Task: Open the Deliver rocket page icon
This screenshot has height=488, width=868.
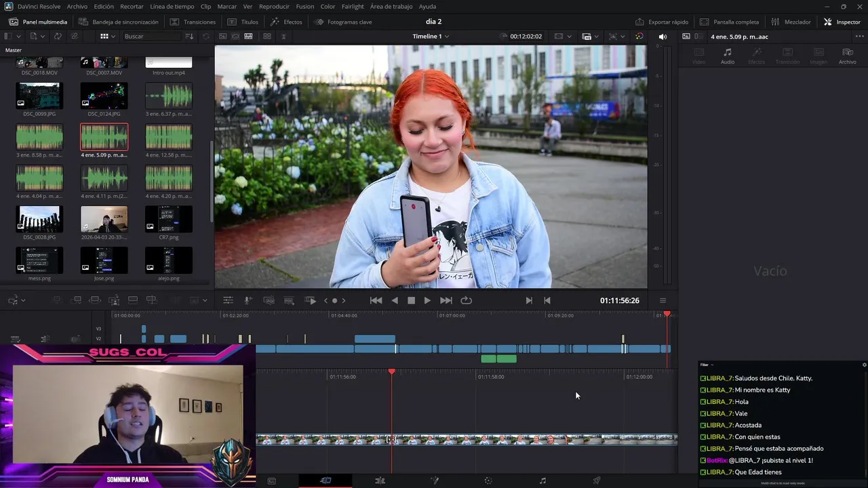Action: (597, 481)
